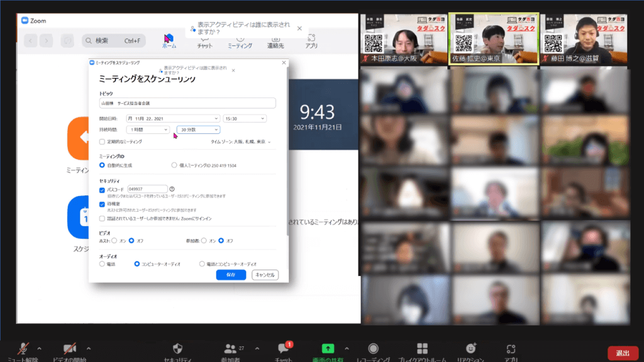The width and height of the screenshot is (644, 362).
Task: Open start time dropdown 15:30
Action: click(245, 119)
